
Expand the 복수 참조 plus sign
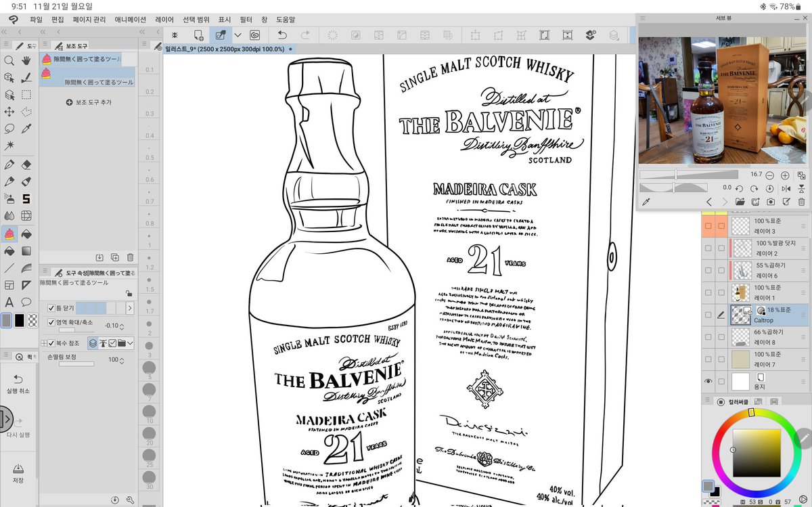(x=43, y=343)
